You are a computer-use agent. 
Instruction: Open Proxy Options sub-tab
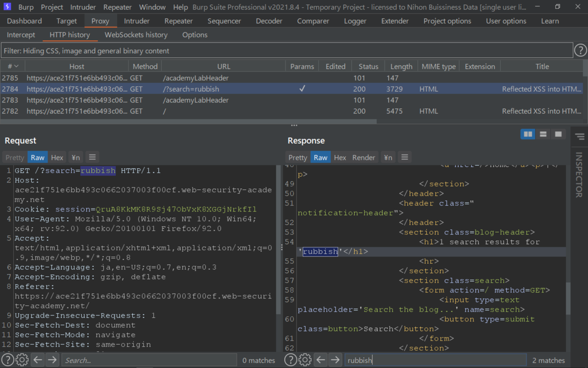195,35
